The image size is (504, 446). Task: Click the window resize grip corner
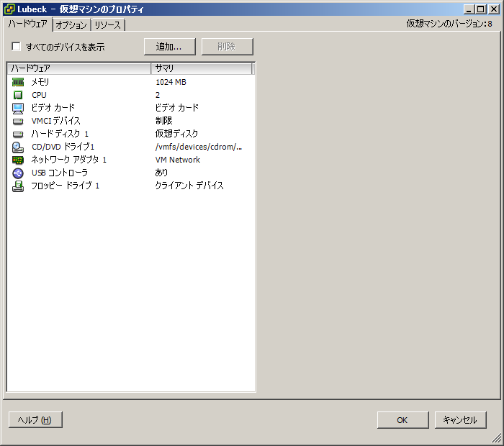(497, 438)
